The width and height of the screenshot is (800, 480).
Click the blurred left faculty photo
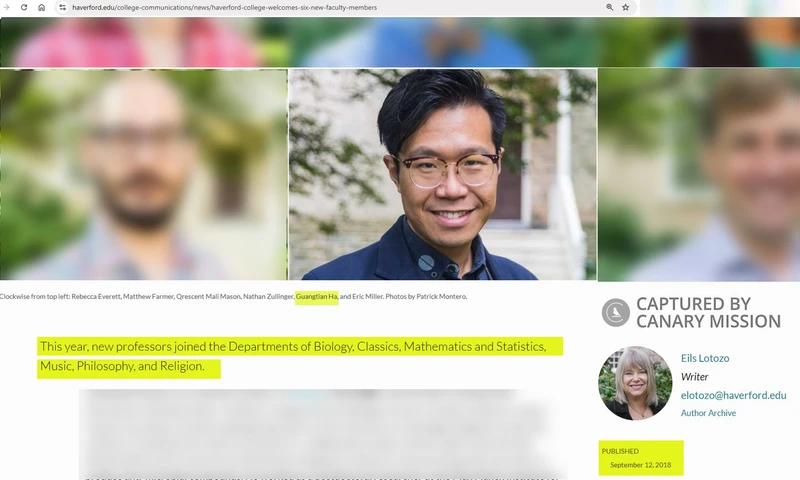click(143, 174)
